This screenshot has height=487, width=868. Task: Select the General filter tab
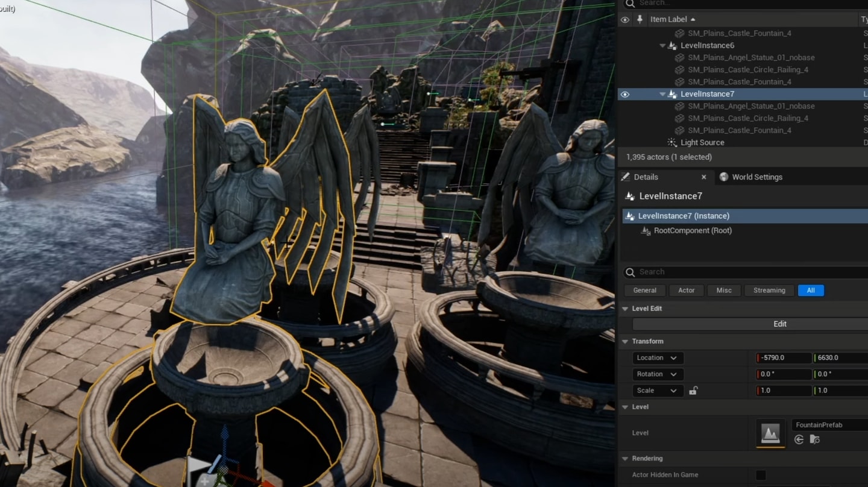click(x=644, y=291)
